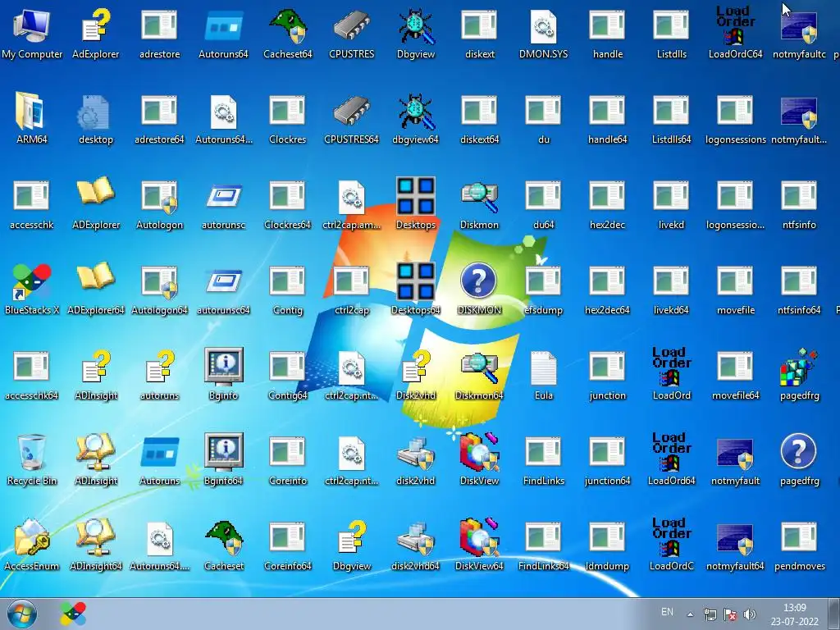This screenshot has width=840, height=630.
Task: Select the Clockres icon
Action: pos(288,118)
